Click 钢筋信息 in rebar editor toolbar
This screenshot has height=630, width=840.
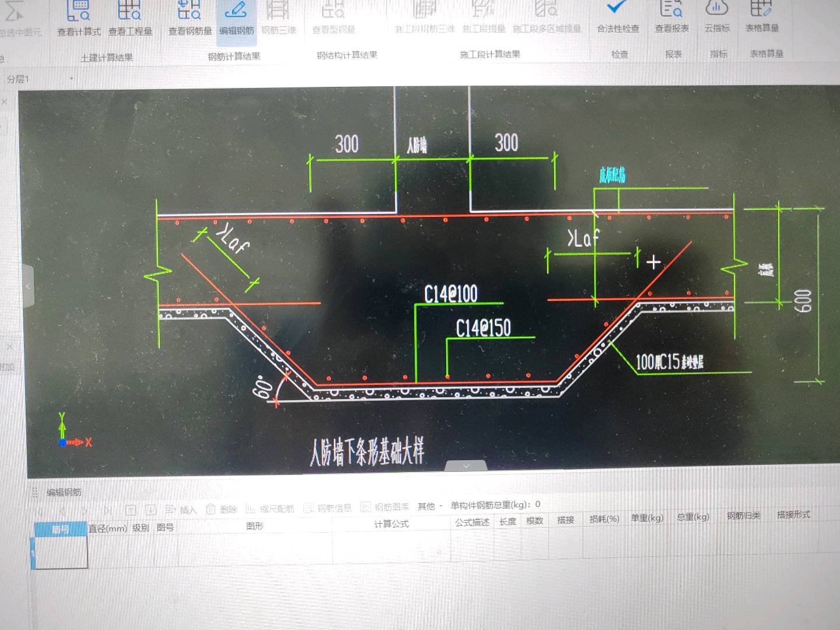(x=328, y=508)
